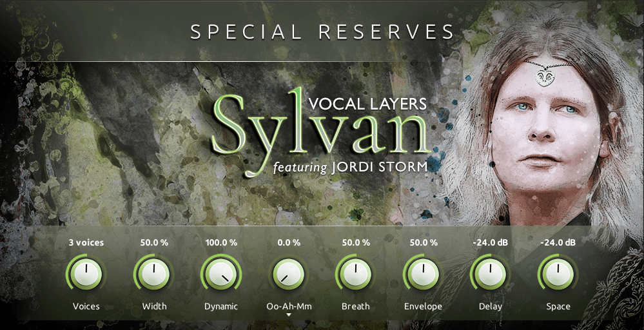Screen dimensions: 644x330
Task: Click the Dynamic knob
Action: [x=221, y=274]
